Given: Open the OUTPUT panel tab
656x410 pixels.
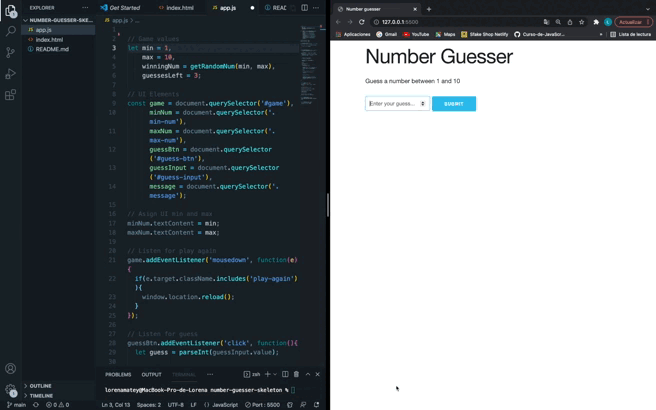Looking at the screenshot, I should coord(151,374).
